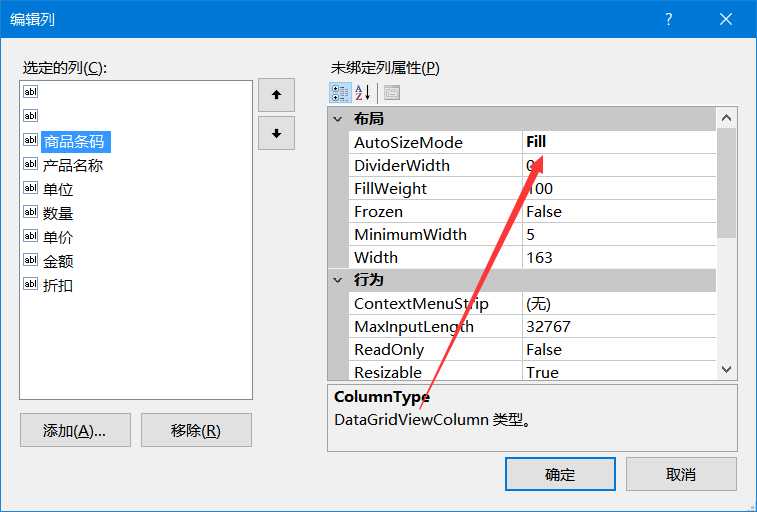Switch property grid to categorized view
This screenshot has height=512, width=757.
point(340,92)
